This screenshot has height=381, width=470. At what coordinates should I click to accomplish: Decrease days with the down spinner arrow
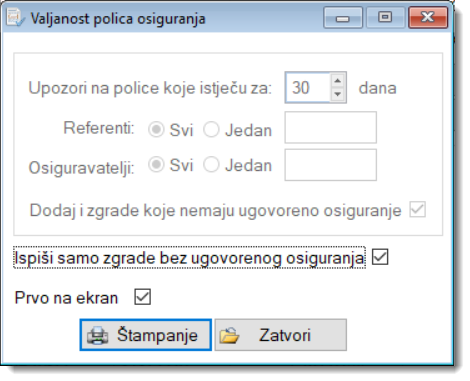[338, 94]
